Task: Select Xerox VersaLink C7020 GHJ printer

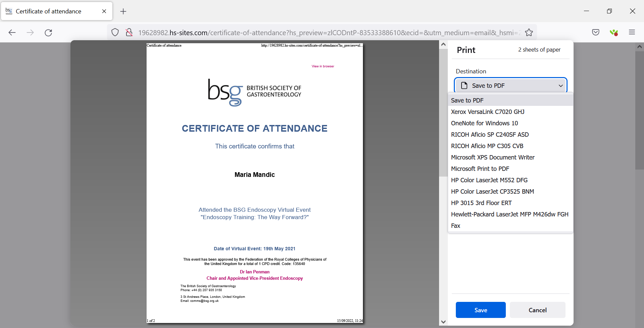Action: 511,112
